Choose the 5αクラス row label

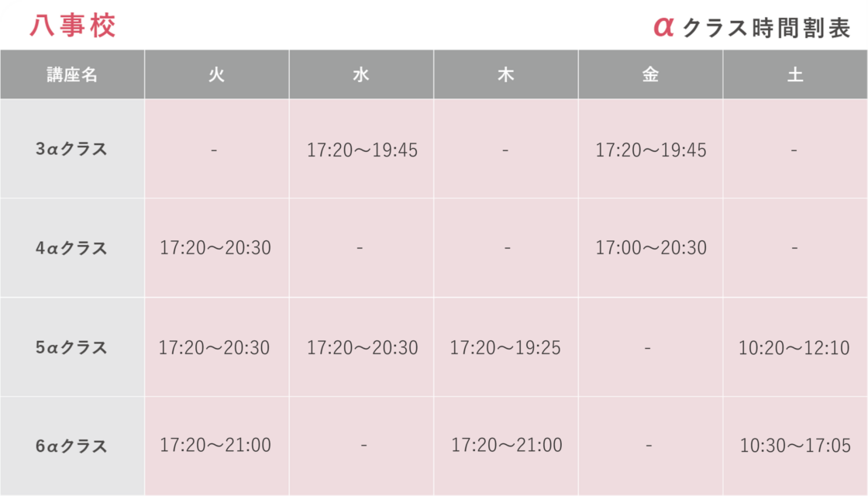pyautogui.click(x=71, y=348)
